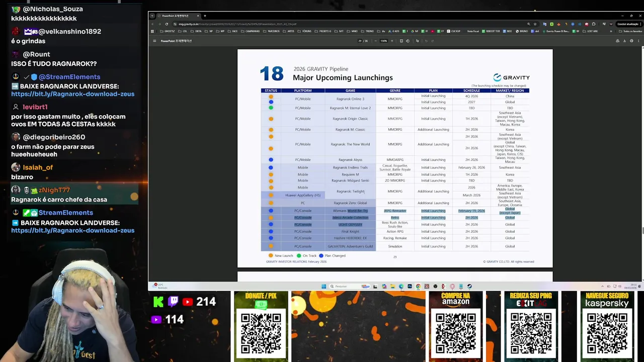Open the CLICKUP bookmark
The height and width of the screenshot is (362, 644).
coord(454,31)
